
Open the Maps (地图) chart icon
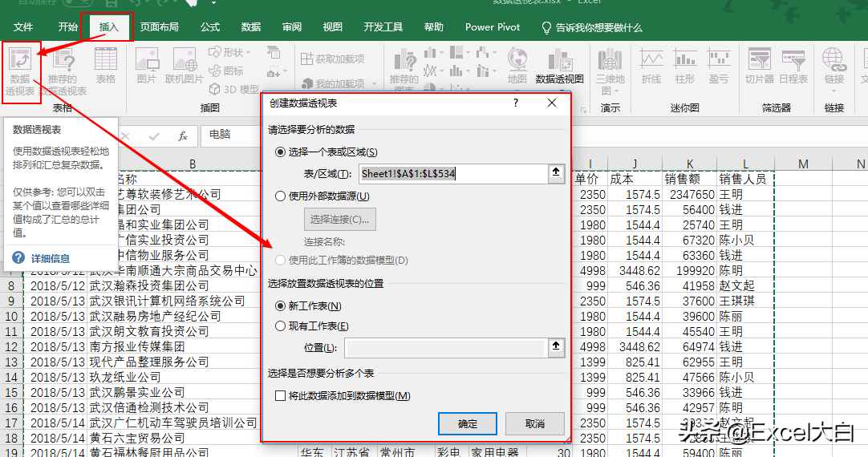click(517, 67)
